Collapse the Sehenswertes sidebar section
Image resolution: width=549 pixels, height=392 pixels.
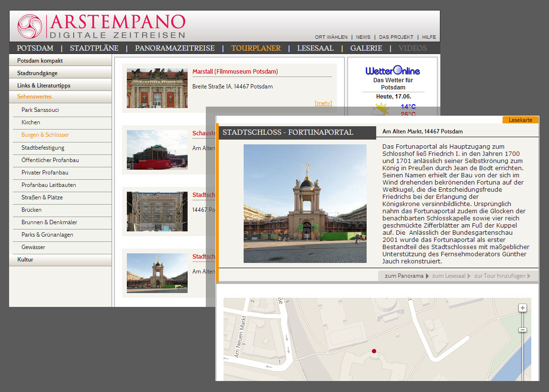point(60,97)
